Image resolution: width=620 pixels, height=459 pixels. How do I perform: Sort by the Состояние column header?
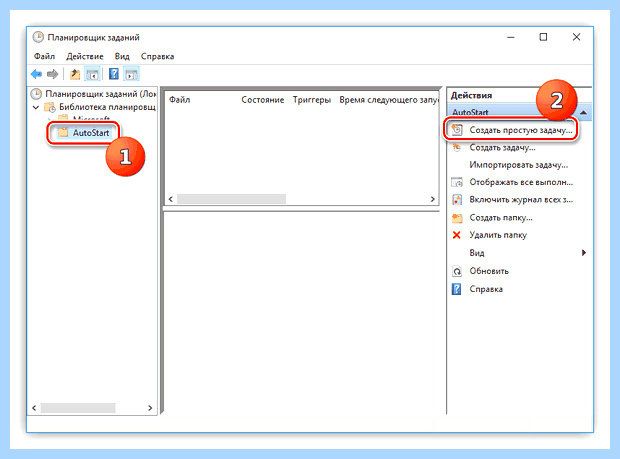pos(263,100)
